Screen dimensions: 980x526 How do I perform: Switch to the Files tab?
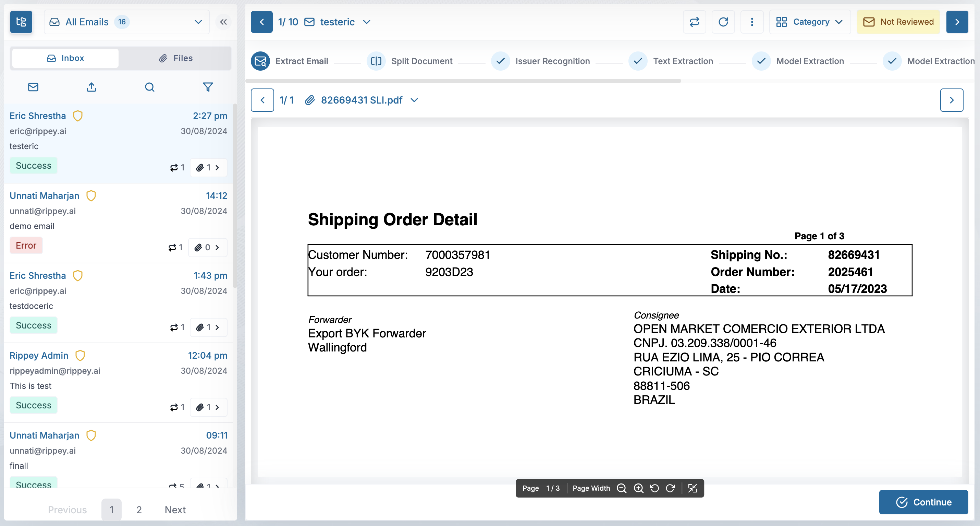point(175,58)
